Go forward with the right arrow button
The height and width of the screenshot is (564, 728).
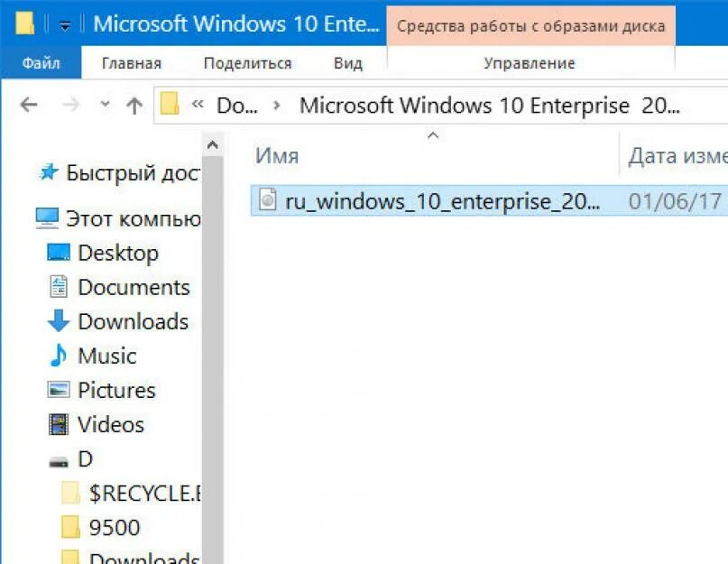pos(71,105)
